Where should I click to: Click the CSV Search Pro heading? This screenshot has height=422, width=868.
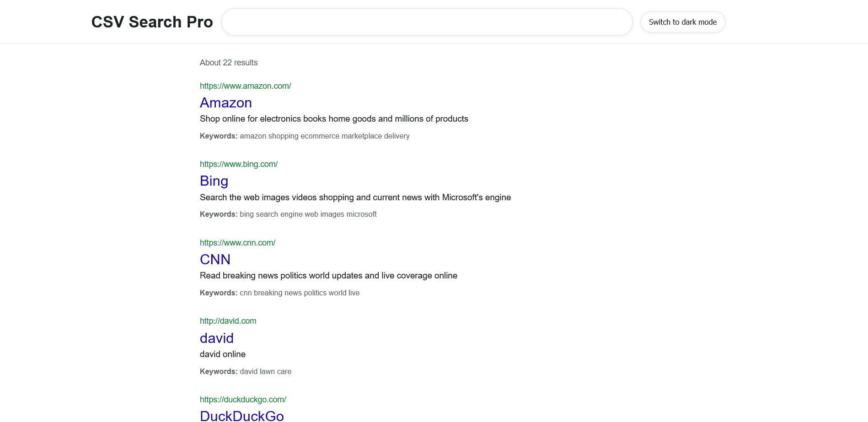pos(152,22)
